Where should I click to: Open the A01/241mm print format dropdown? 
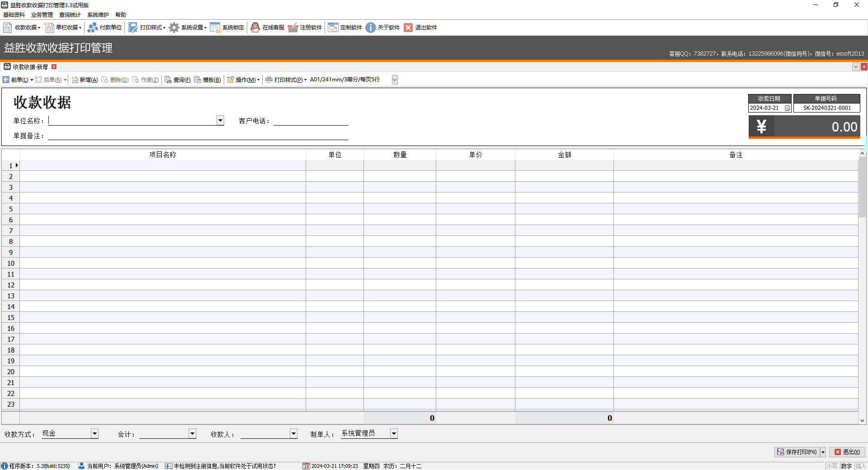point(395,80)
